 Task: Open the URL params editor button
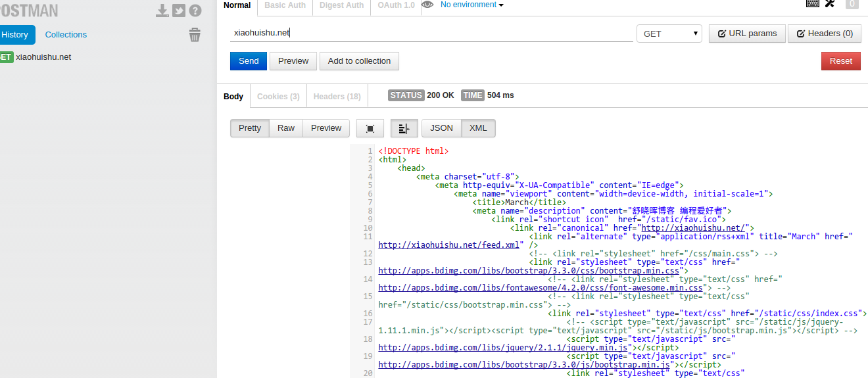747,34
